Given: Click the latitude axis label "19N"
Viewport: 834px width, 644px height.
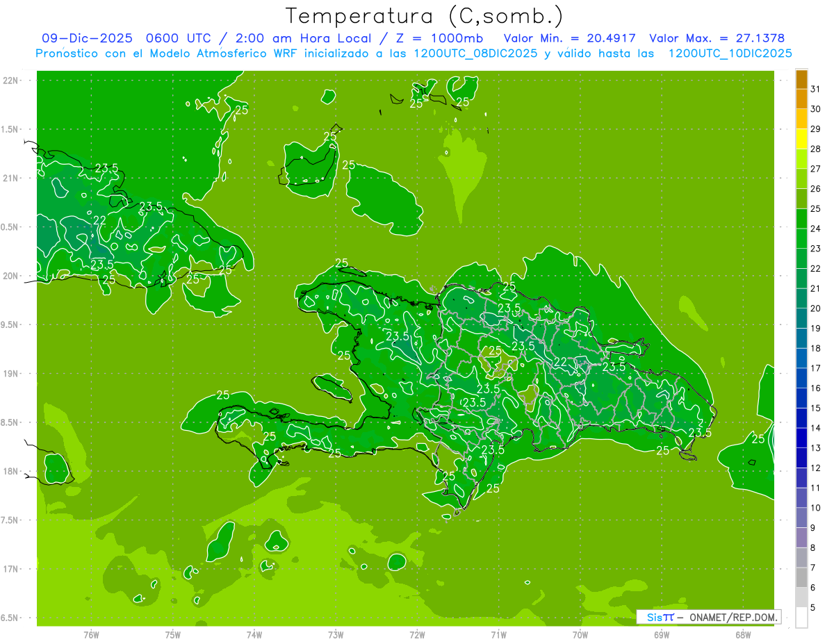Looking at the screenshot, I should point(10,373).
